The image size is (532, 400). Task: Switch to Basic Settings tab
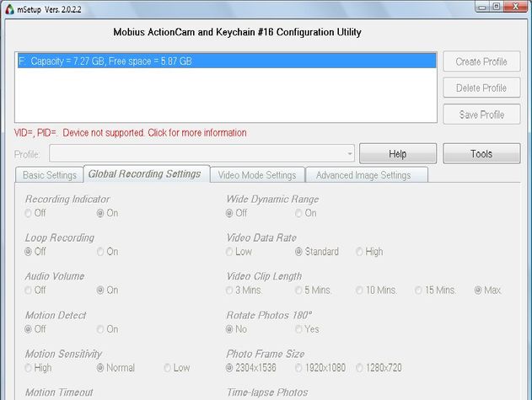(50, 175)
